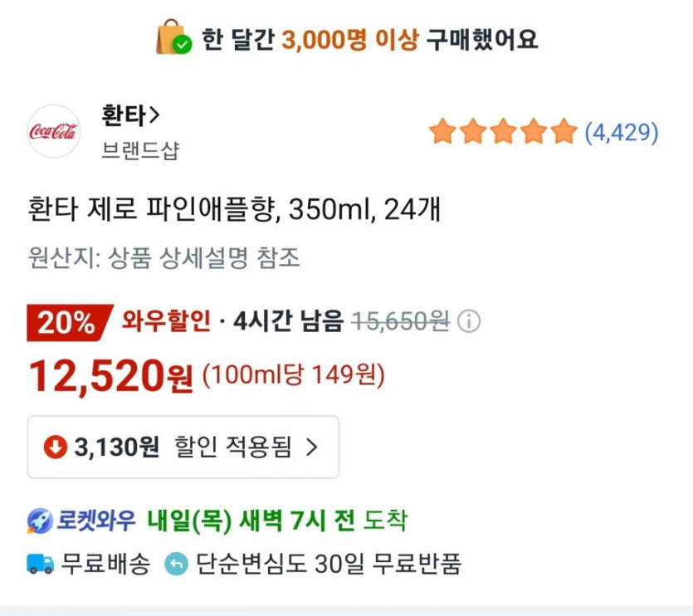This screenshot has width=693, height=616.
Task: Expand the 3,130원 할인 적용됨 box
Action: (x=183, y=447)
